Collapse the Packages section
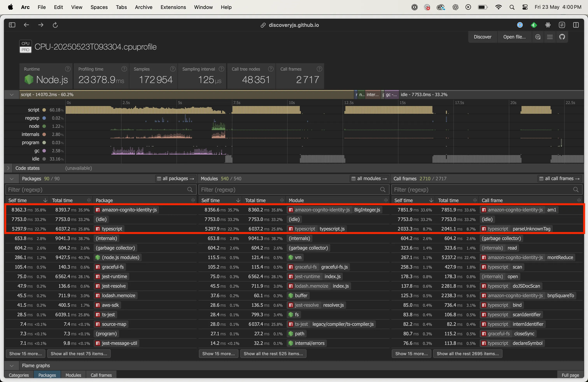 [12, 179]
